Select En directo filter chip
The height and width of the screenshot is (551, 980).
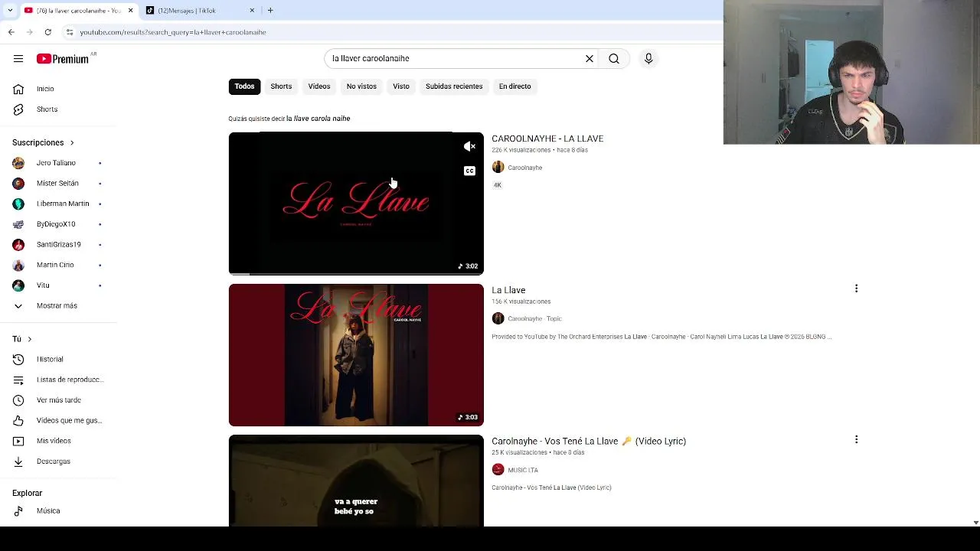point(514,86)
